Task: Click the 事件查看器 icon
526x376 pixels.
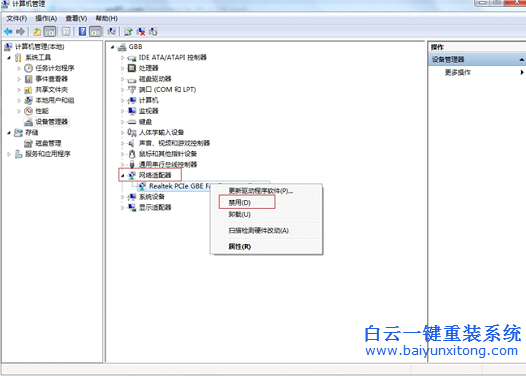Action: tap(29, 79)
